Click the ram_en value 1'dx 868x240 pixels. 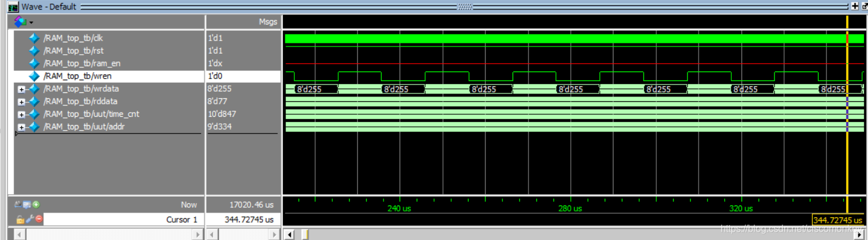(215, 63)
